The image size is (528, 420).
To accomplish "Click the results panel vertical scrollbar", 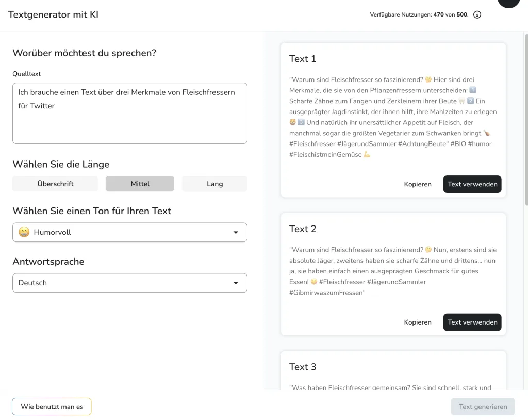I will pos(526,119).
